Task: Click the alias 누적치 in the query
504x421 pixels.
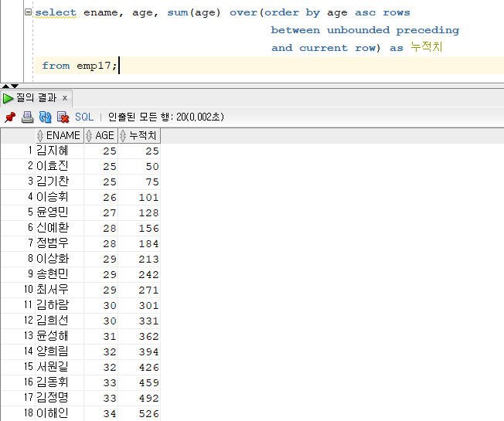Action: [427, 47]
